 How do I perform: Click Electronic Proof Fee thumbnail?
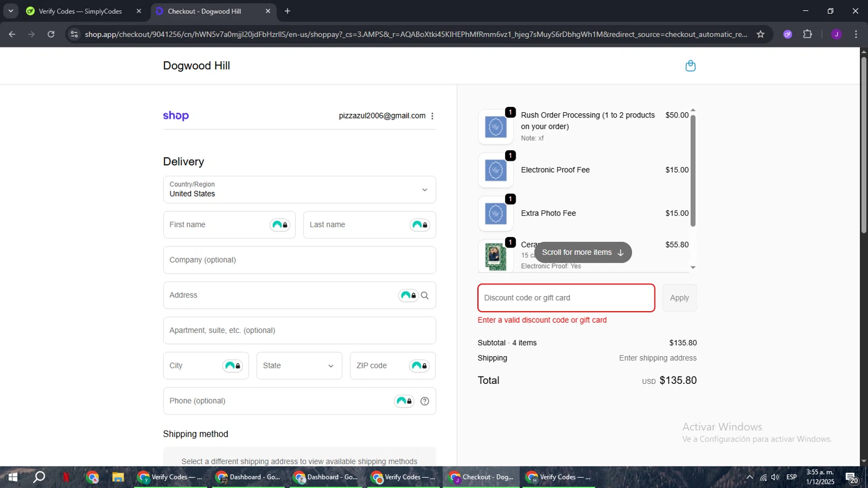[496, 170]
